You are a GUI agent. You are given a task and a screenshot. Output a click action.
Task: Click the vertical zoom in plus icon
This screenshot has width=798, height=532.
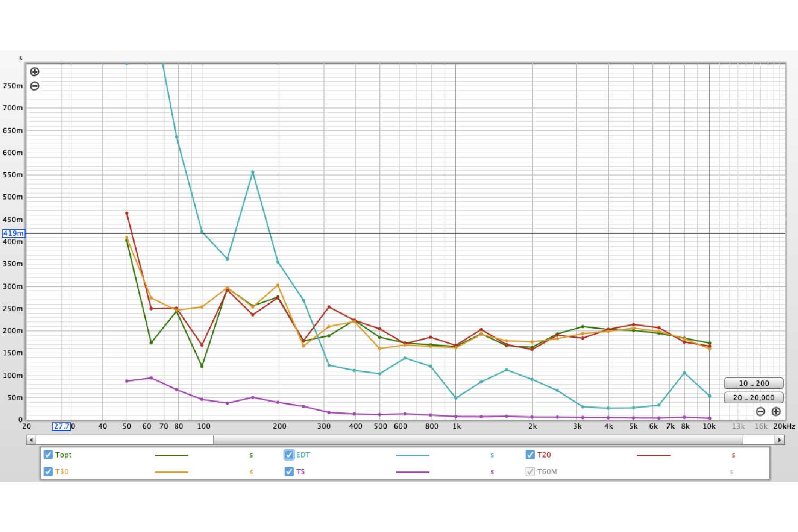click(x=35, y=72)
